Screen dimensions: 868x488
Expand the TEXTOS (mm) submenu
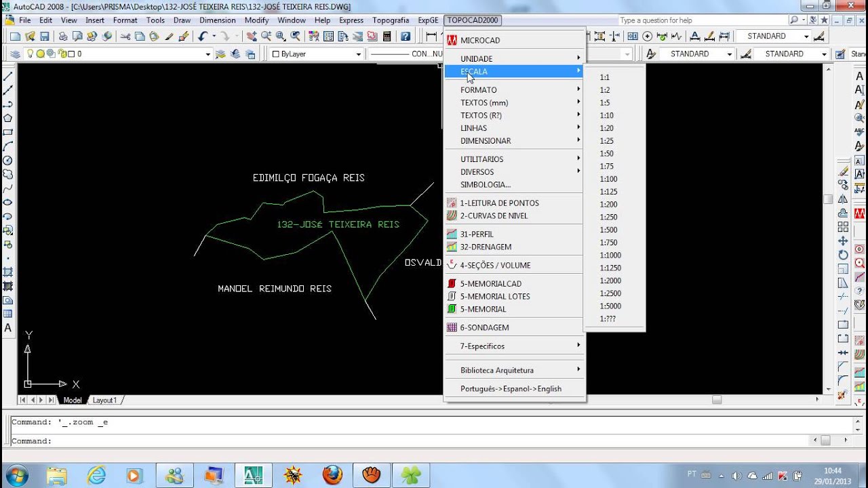(x=515, y=103)
